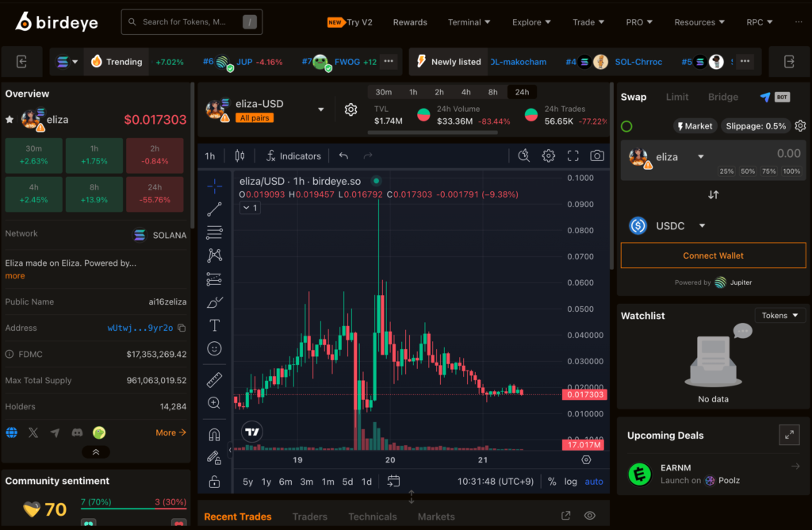
Task: Open the Markets tab
Action: click(436, 517)
